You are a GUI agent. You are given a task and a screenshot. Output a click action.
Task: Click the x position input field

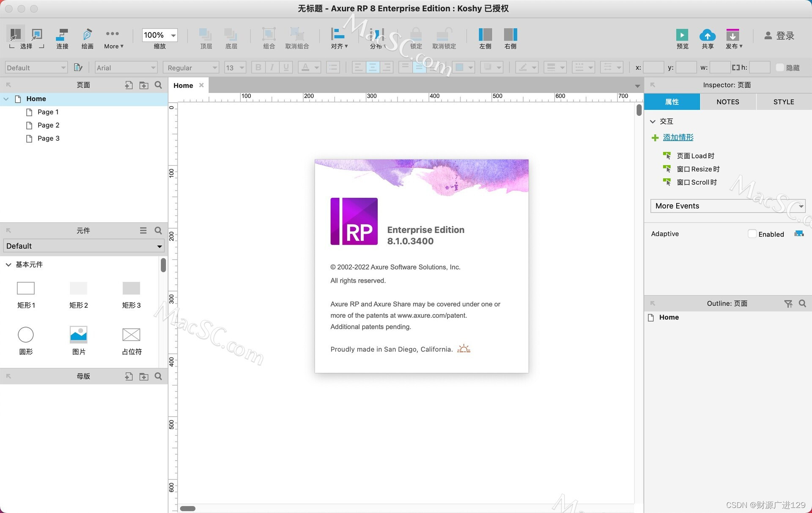(x=653, y=68)
